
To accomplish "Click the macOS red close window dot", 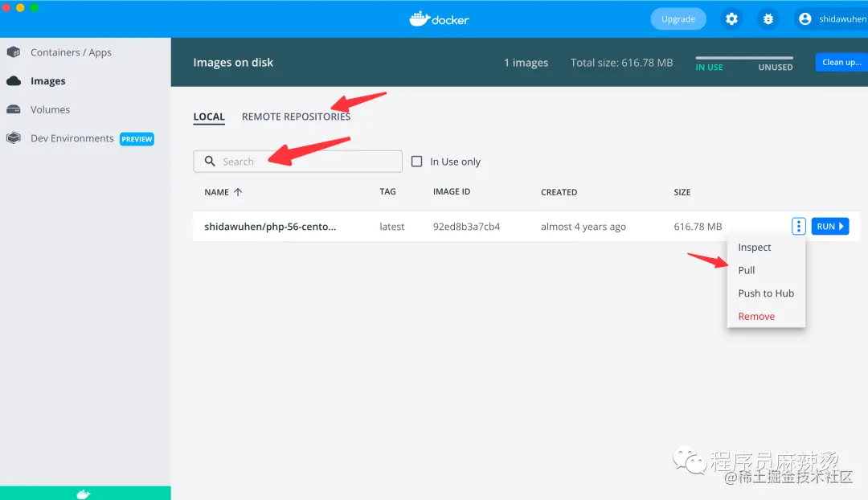I will tap(6, 7).
